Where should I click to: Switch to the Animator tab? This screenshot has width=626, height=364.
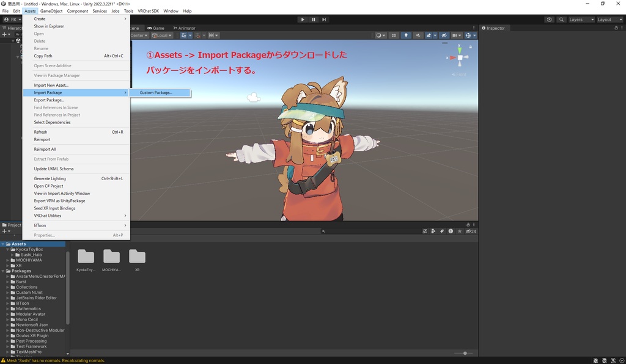[184, 28]
